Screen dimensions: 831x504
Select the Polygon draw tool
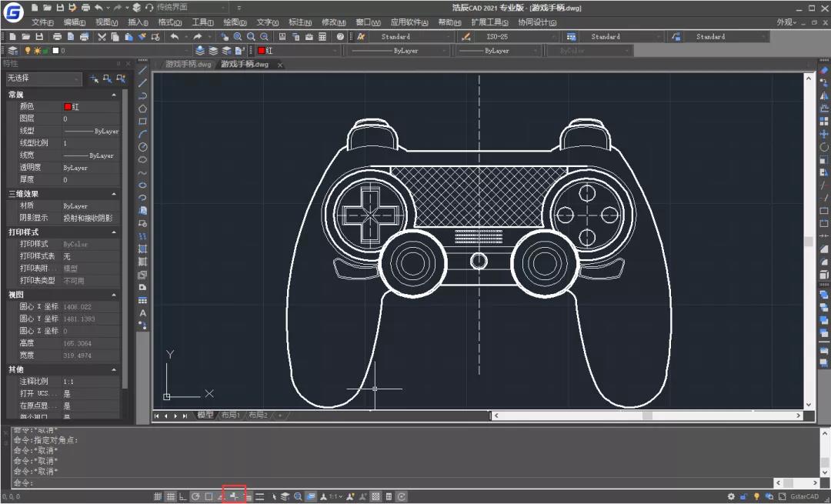(142, 108)
